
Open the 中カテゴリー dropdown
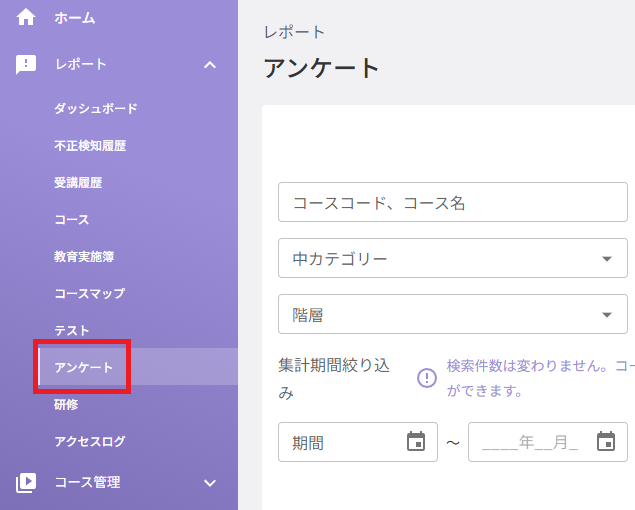[x=453, y=258]
